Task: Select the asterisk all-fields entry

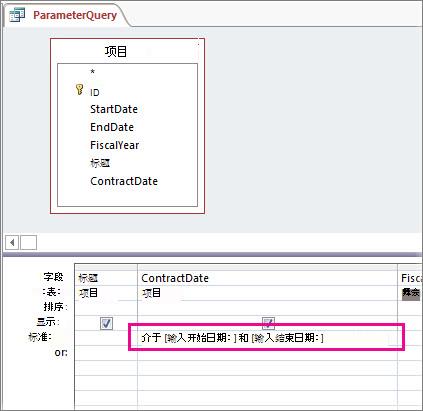Action: (x=93, y=71)
